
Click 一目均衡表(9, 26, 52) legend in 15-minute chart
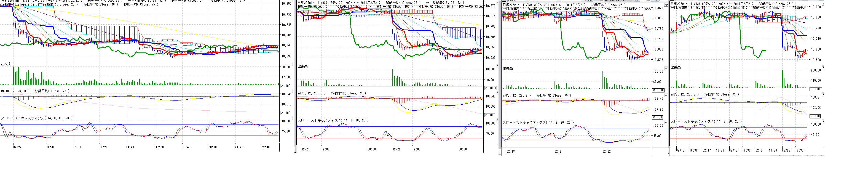click(445, 3)
